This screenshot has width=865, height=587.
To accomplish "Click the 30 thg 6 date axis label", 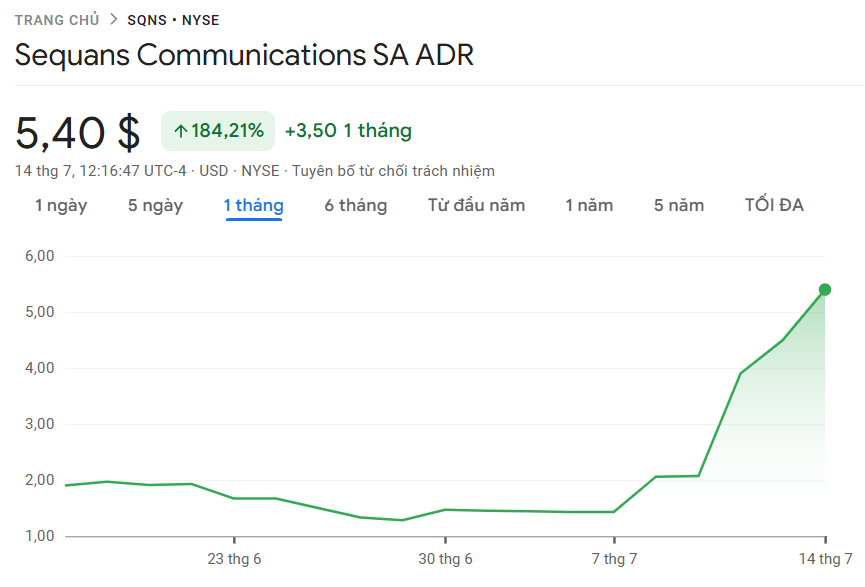I will [x=445, y=559].
